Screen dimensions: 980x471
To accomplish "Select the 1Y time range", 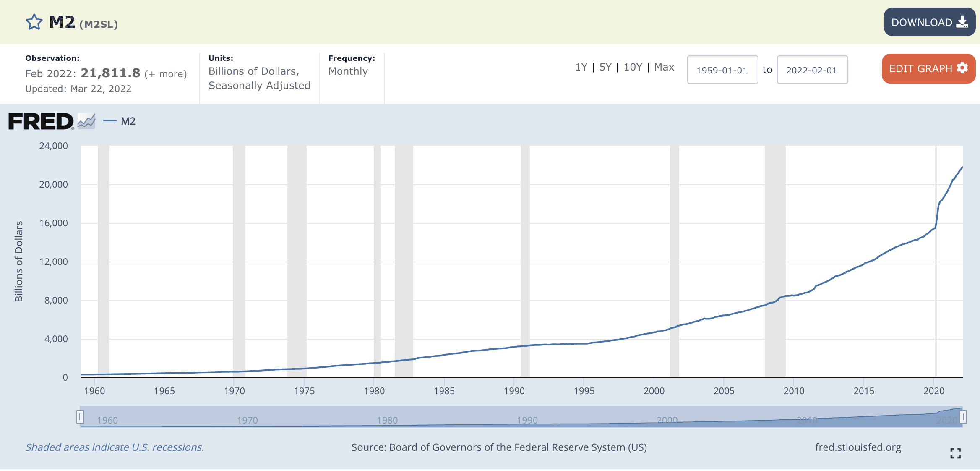I will pyautogui.click(x=581, y=67).
